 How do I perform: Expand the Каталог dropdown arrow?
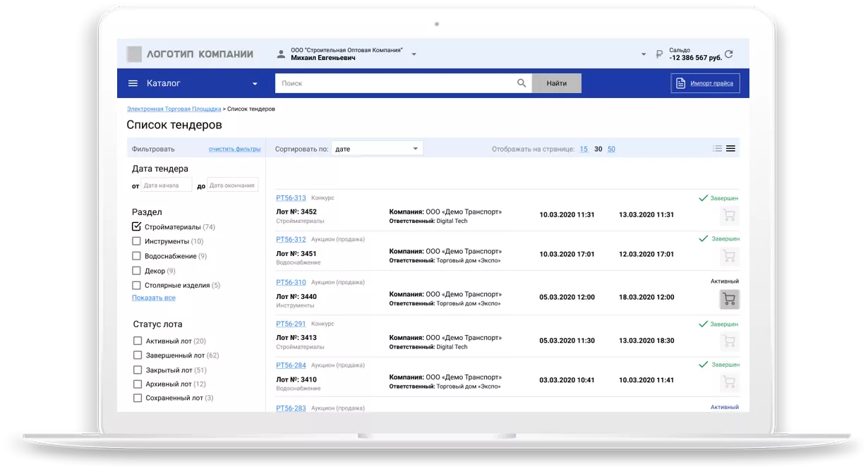tap(255, 84)
